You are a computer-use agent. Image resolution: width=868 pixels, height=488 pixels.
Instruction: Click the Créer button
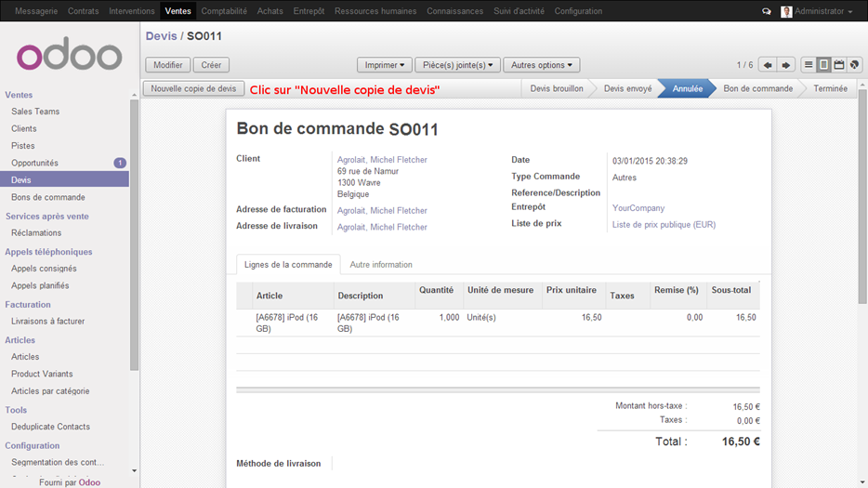click(211, 65)
